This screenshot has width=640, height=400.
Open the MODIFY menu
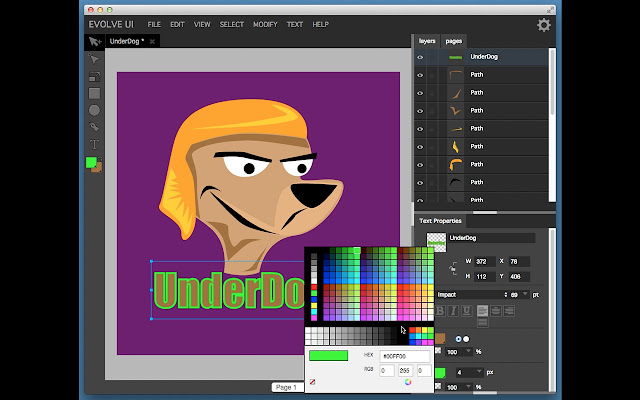[265, 24]
